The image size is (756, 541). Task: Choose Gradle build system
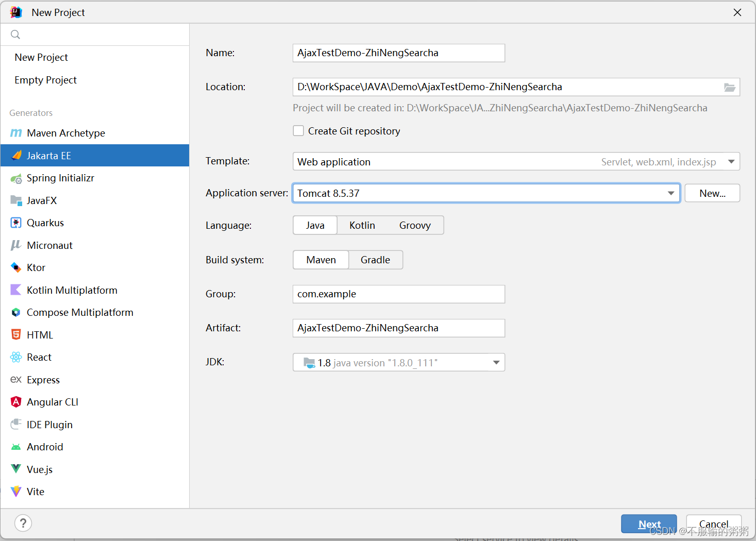(375, 260)
